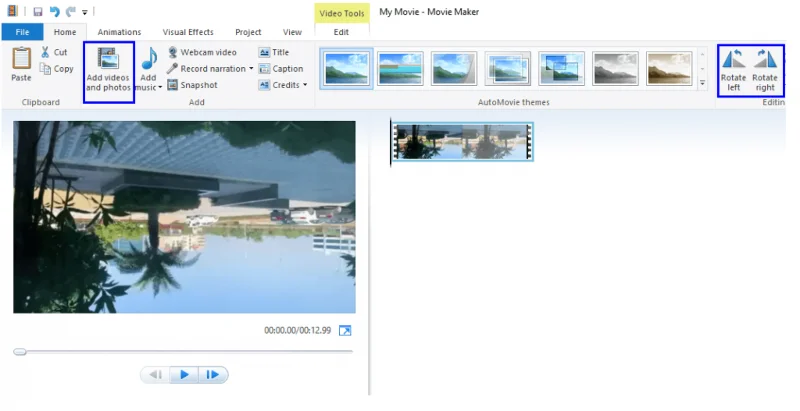
Task: Click the Paste clipboard icon
Action: click(21, 60)
